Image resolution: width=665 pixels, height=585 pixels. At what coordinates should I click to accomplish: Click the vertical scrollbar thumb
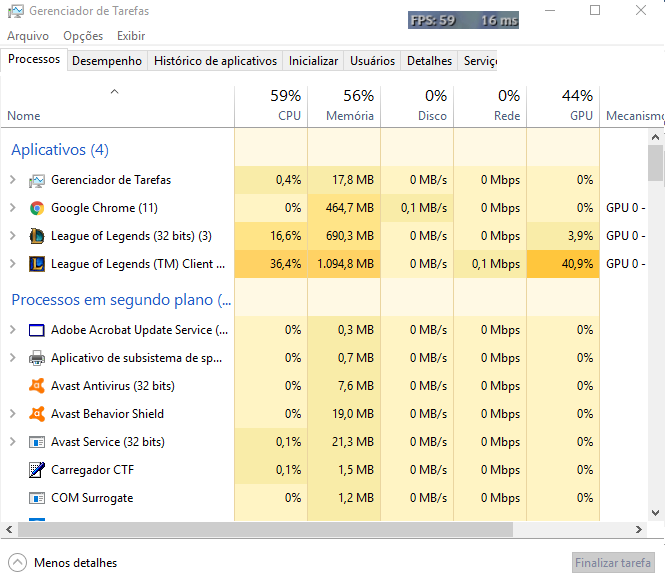(x=656, y=163)
